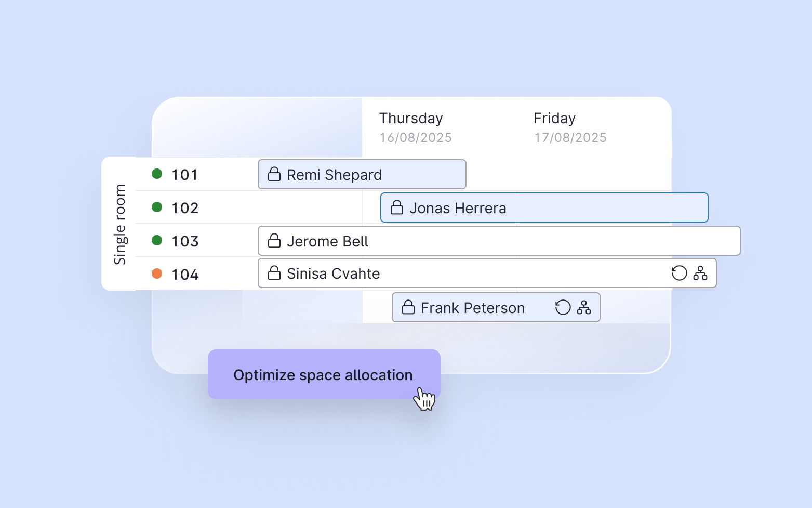Screen dimensions: 812x508
Task: Click the refresh icon on Sinisa Cvahte booking
Action: (x=679, y=273)
